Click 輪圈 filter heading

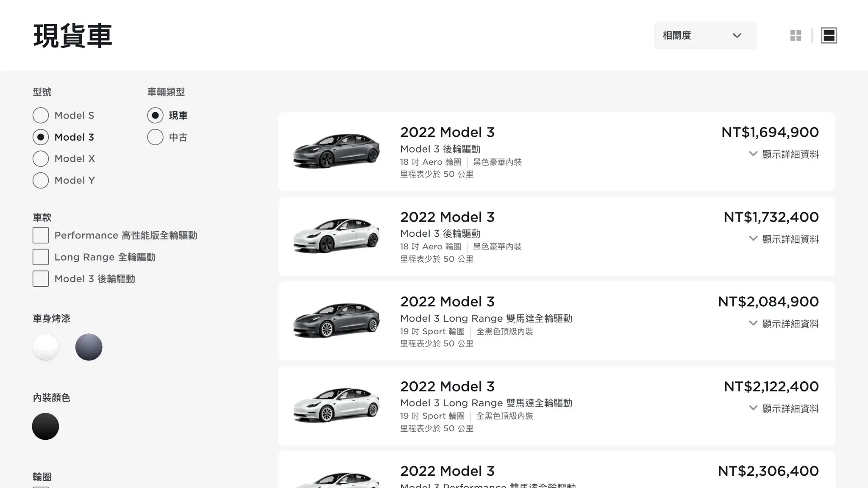coord(42,477)
